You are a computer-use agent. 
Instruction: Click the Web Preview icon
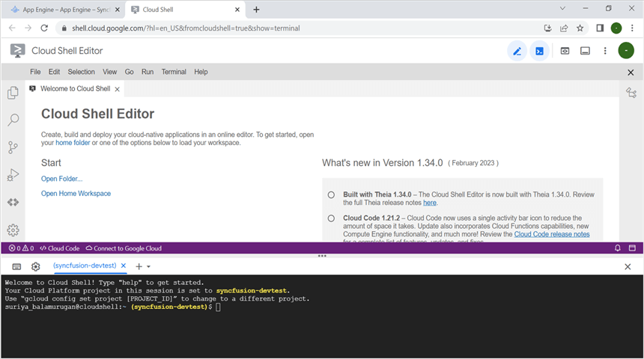[565, 51]
